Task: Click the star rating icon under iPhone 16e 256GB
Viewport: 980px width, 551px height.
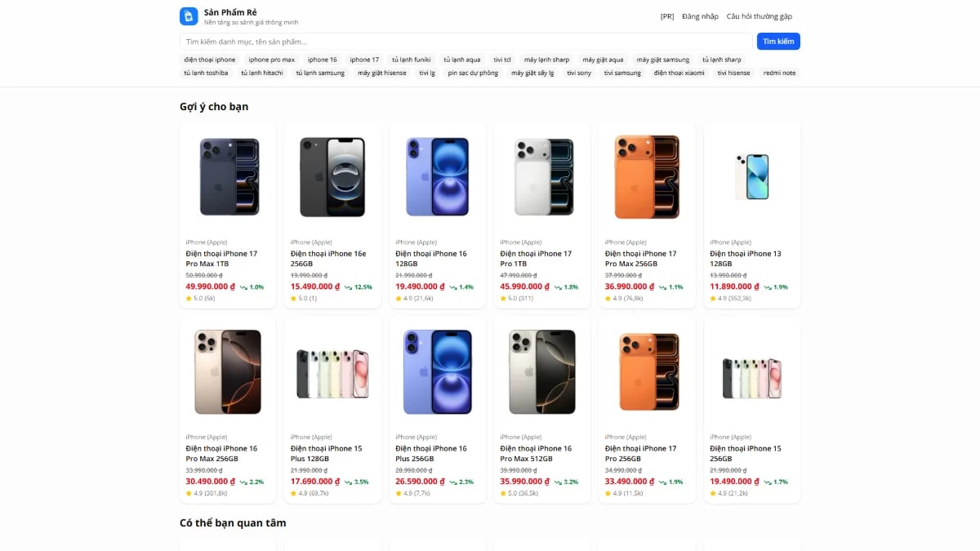Action: [x=294, y=299]
